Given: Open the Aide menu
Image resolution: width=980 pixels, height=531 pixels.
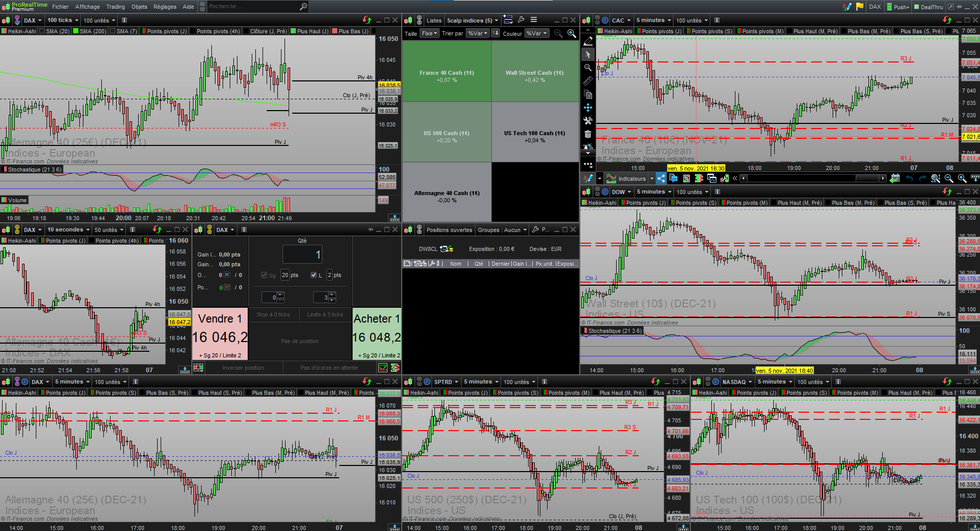Looking at the screenshot, I should (188, 7).
